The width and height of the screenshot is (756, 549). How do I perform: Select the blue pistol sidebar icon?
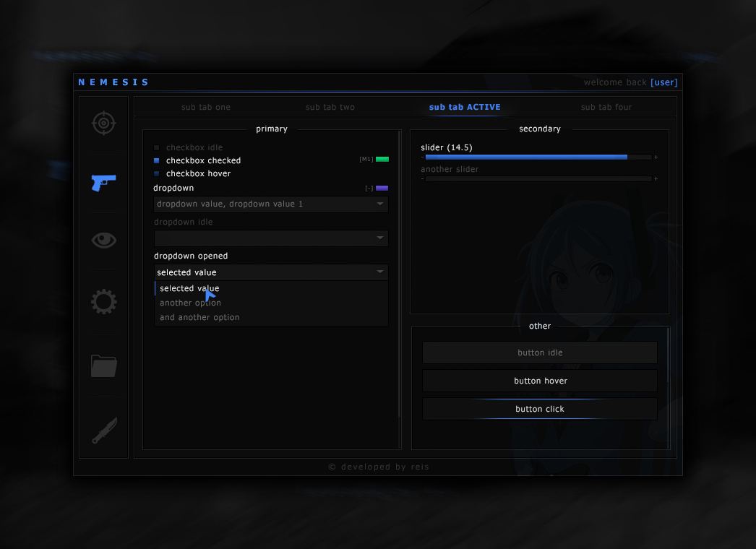click(103, 182)
